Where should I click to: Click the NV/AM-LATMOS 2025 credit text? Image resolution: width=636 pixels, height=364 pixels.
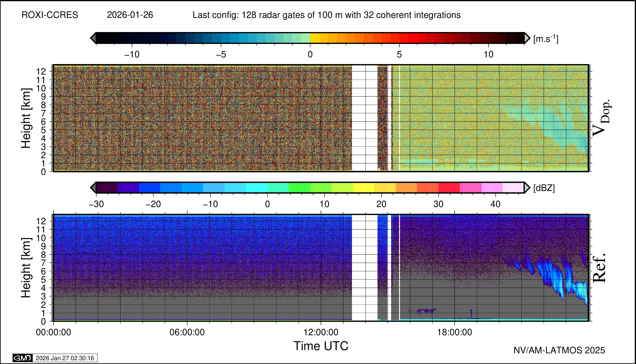point(559,350)
